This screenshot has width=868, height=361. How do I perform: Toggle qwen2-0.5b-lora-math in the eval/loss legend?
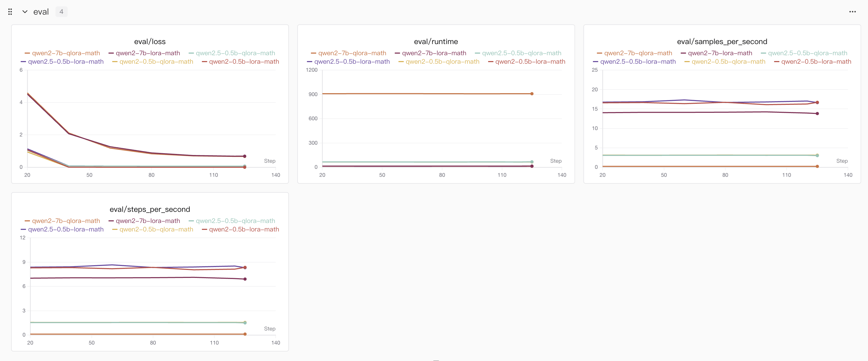pos(244,62)
